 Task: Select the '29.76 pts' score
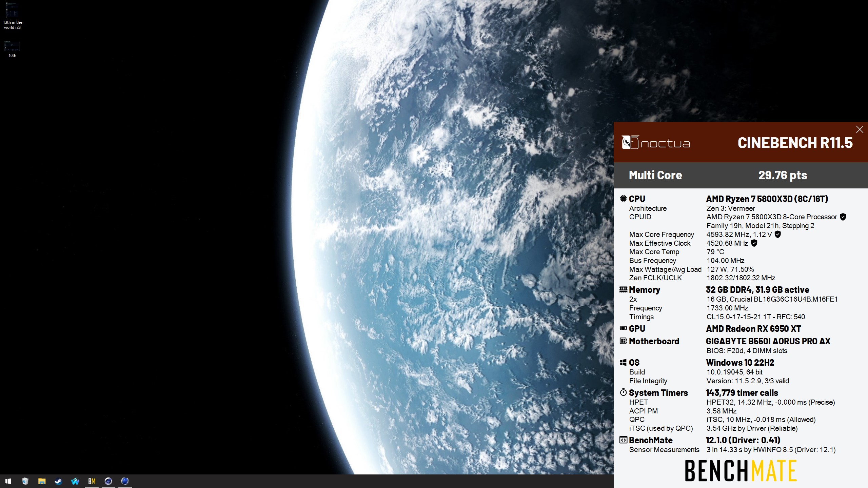(x=783, y=175)
